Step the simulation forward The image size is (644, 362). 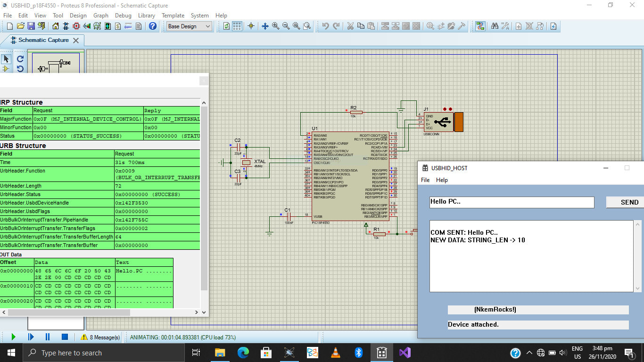coord(31,337)
